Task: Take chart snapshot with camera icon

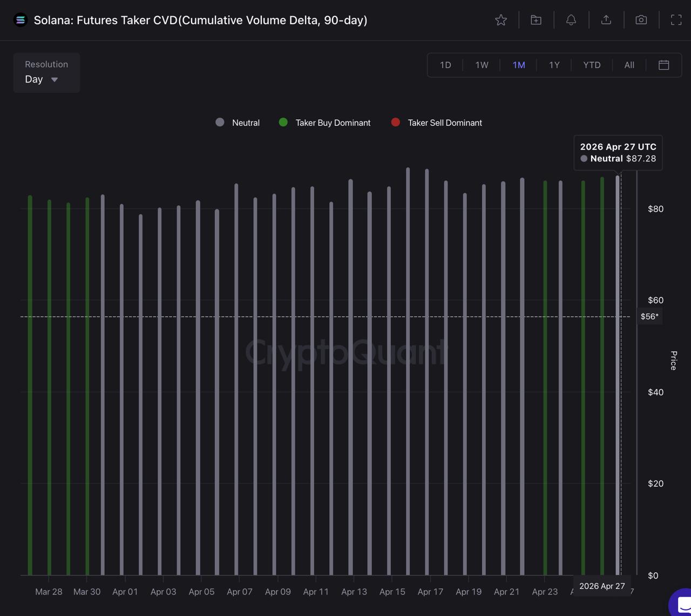Action: (641, 20)
